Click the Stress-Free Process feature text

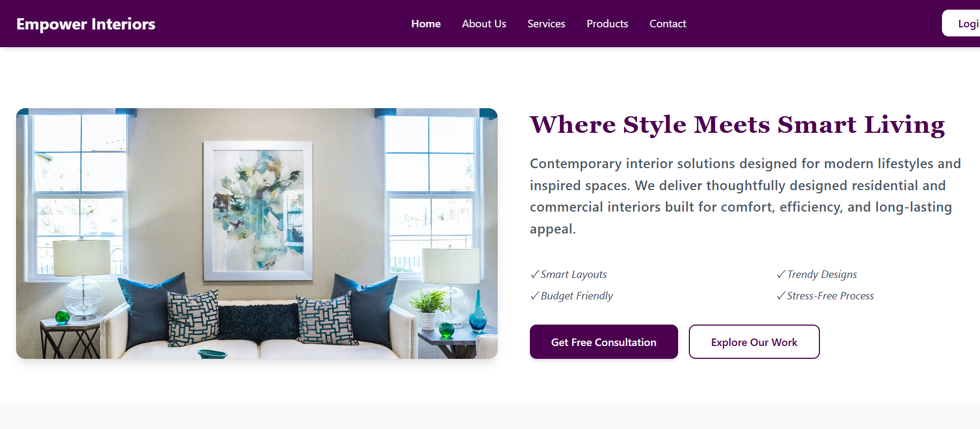coord(830,296)
